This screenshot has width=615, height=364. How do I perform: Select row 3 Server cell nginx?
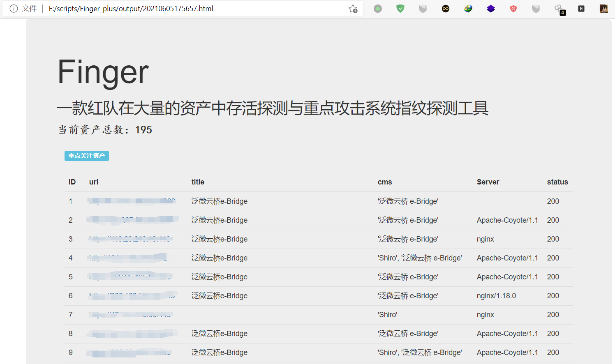click(x=486, y=239)
